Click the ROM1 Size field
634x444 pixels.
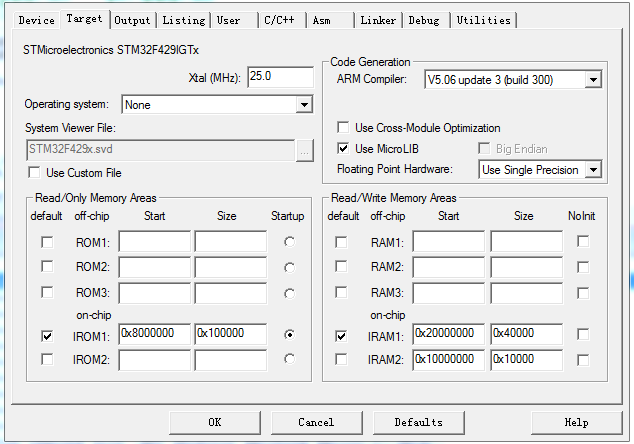(x=230, y=241)
